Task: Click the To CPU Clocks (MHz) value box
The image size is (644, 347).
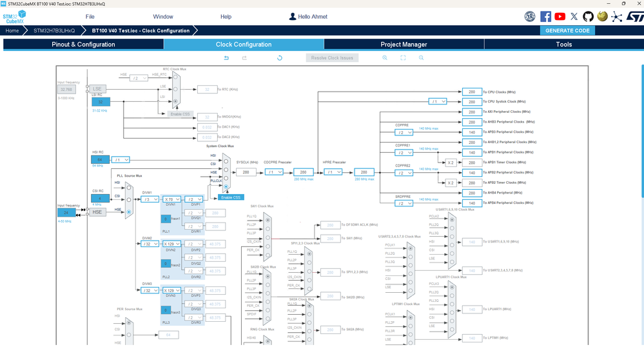Action: [x=472, y=92]
